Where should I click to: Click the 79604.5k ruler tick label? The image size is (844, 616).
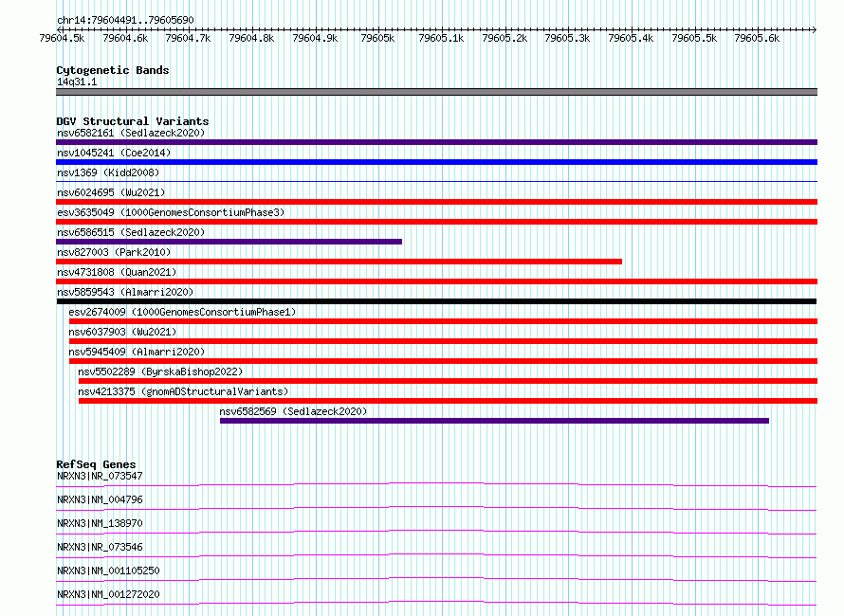[x=62, y=38]
